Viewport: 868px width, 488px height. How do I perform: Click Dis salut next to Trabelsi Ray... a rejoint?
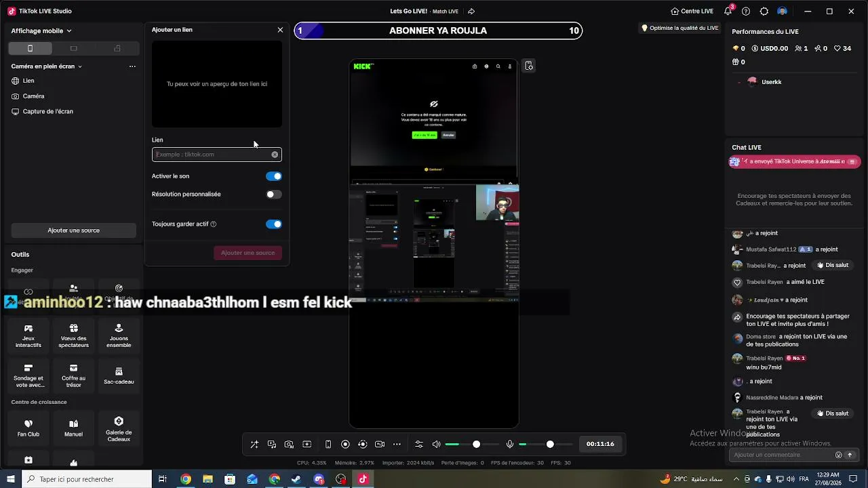[x=833, y=266]
